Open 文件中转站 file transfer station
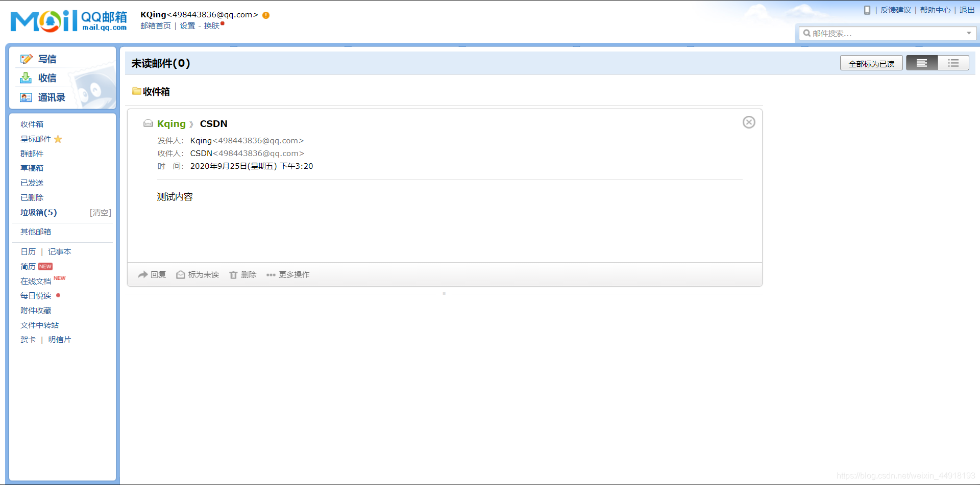 point(39,325)
